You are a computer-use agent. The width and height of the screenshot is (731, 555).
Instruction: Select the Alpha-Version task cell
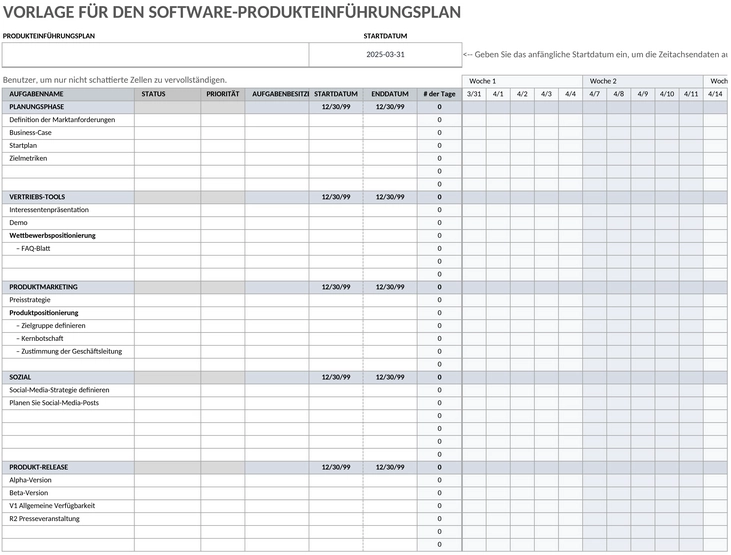pos(69,480)
